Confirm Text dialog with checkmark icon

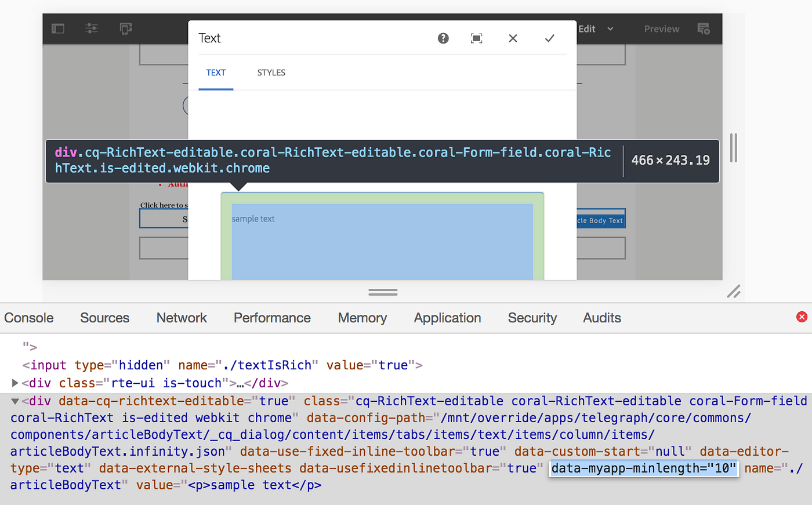[550, 38]
